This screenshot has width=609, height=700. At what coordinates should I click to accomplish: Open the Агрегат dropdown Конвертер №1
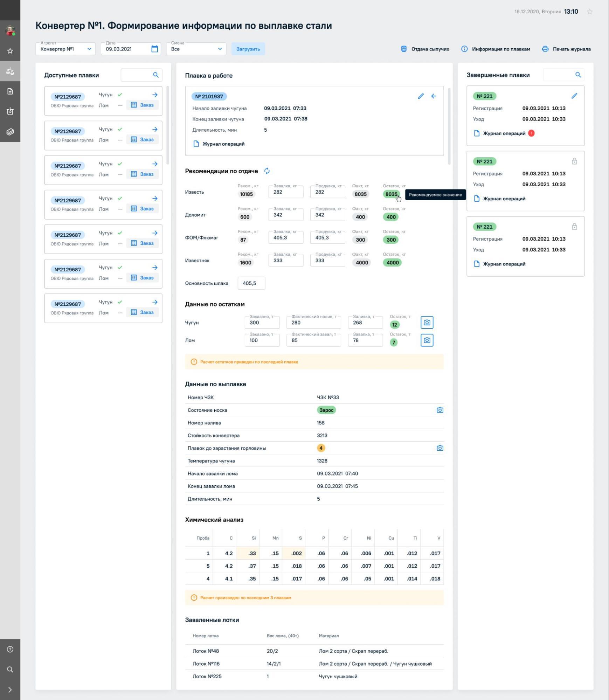point(65,49)
